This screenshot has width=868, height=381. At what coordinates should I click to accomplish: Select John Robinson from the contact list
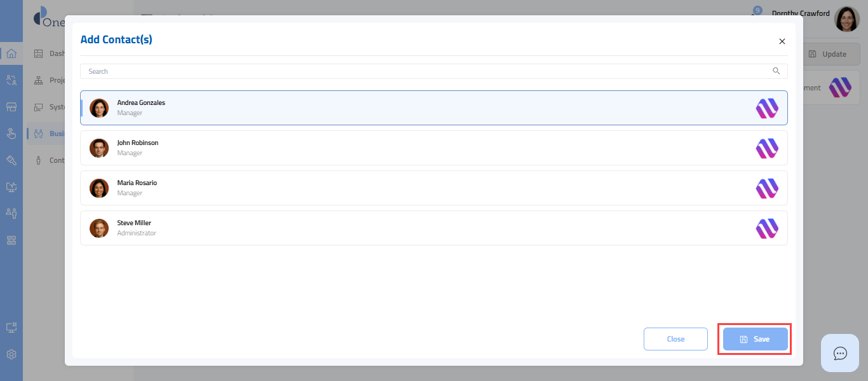click(x=433, y=148)
